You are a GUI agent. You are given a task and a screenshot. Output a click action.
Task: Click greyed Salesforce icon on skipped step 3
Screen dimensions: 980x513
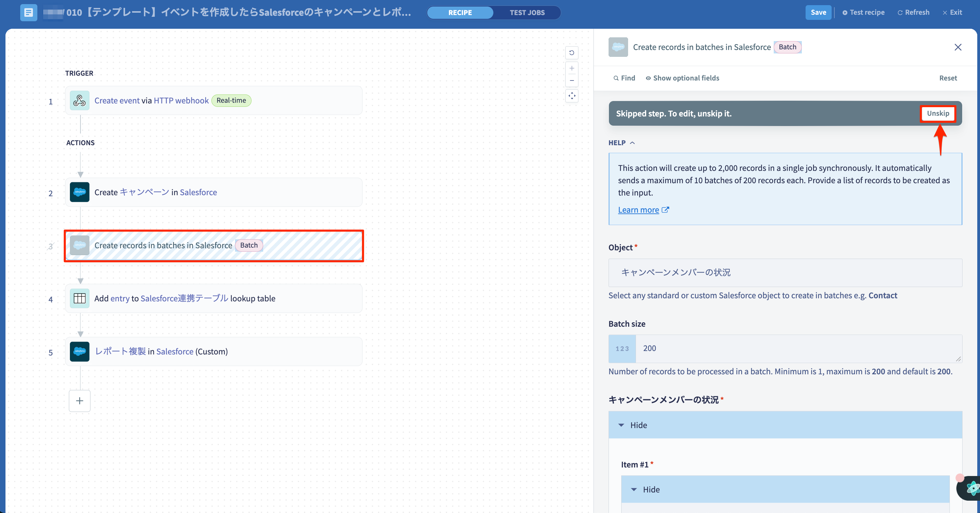(79, 245)
